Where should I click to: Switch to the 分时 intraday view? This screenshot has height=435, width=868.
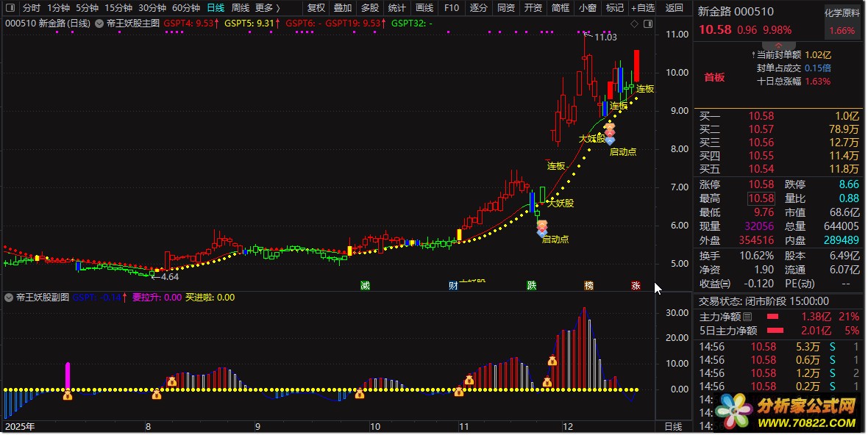tap(31, 8)
